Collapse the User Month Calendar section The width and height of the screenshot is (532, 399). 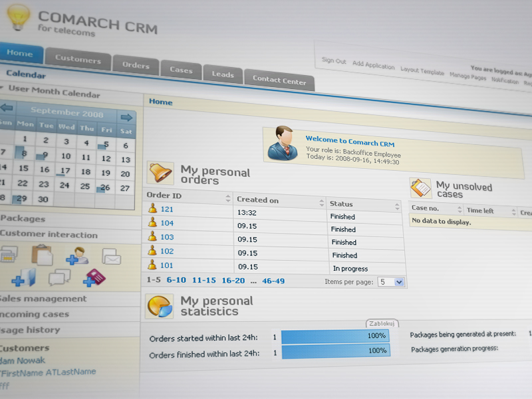[3, 88]
